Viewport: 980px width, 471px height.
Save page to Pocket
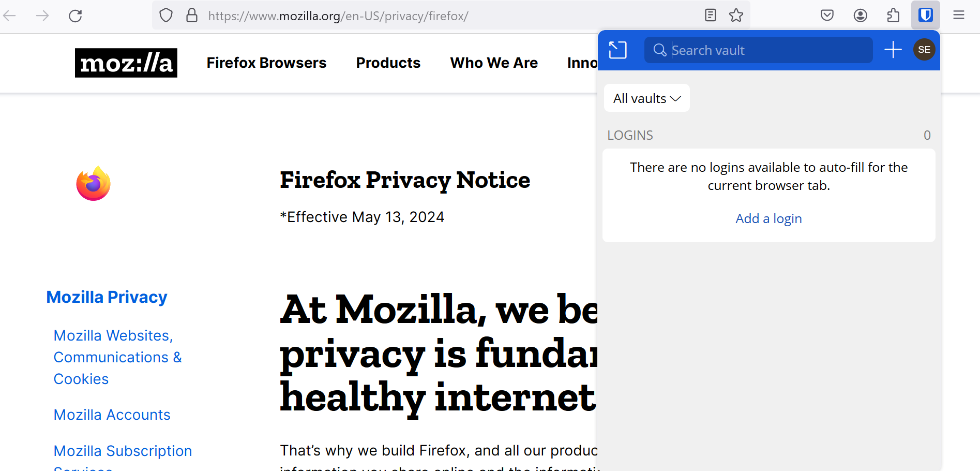[827, 16]
